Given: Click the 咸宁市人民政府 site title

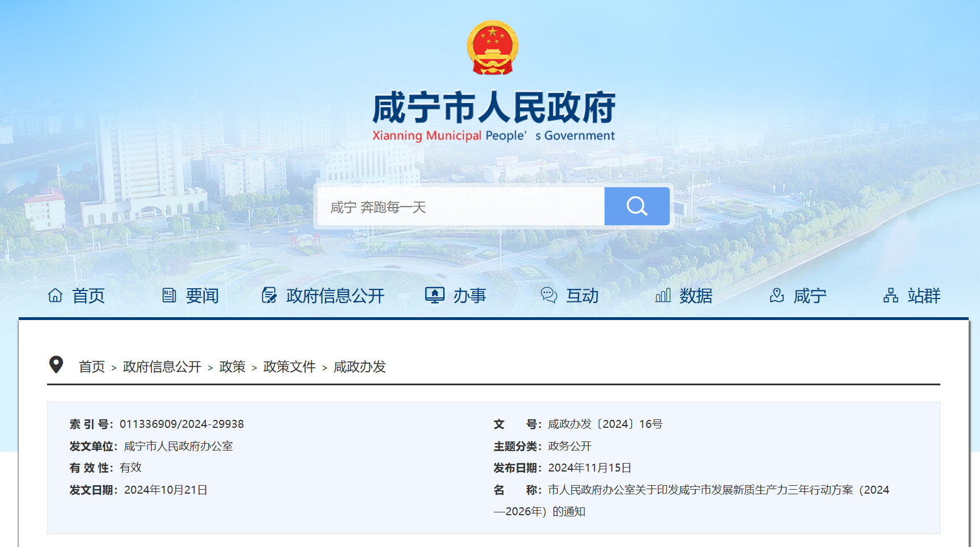Looking at the screenshot, I should (493, 108).
